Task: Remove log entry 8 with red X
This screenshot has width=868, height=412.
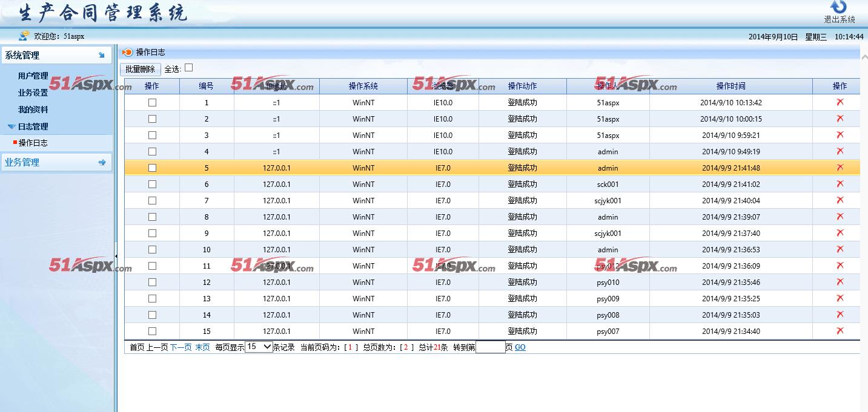Action: click(840, 217)
